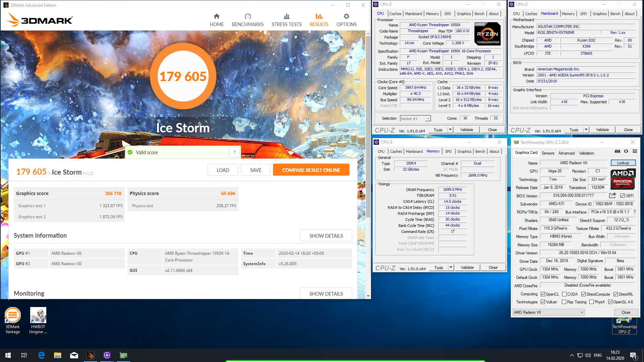Toggle the Ray Tracing checkbox
This screenshot has height=362, width=644.
tap(564, 302)
